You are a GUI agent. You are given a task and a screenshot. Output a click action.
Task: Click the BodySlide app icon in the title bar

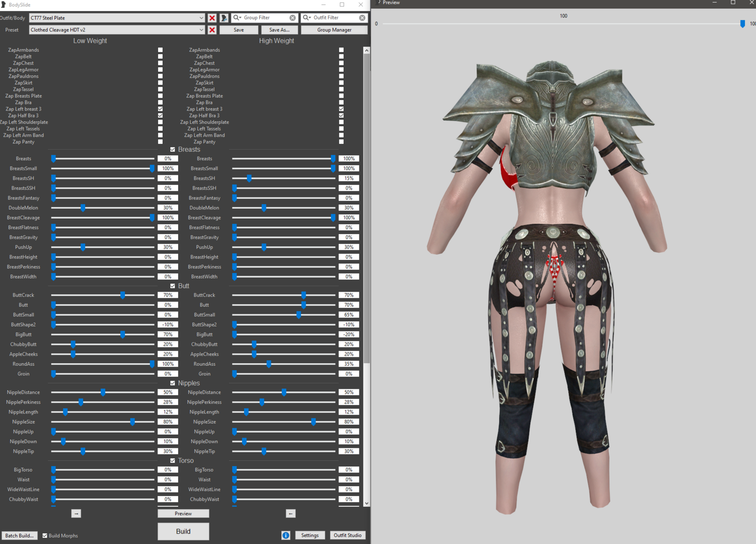coord(4,5)
